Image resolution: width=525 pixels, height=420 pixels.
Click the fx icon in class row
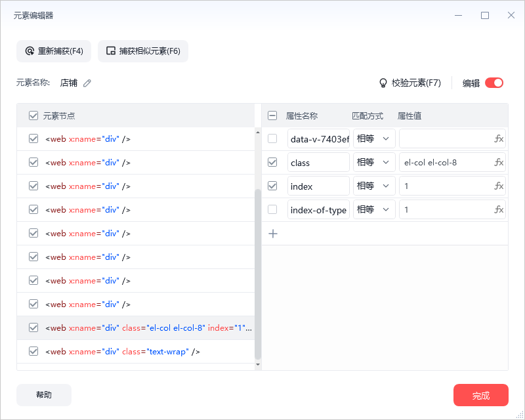tap(499, 163)
